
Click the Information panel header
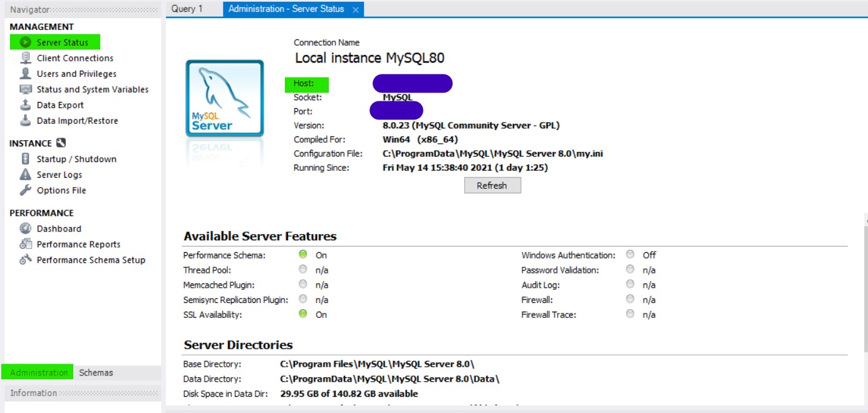pos(83,393)
